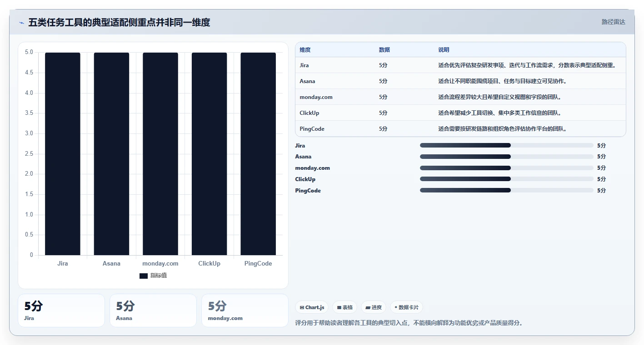Click the monday.com progress bar
This screenshot has width=644, height=345.
coord(507,168)
